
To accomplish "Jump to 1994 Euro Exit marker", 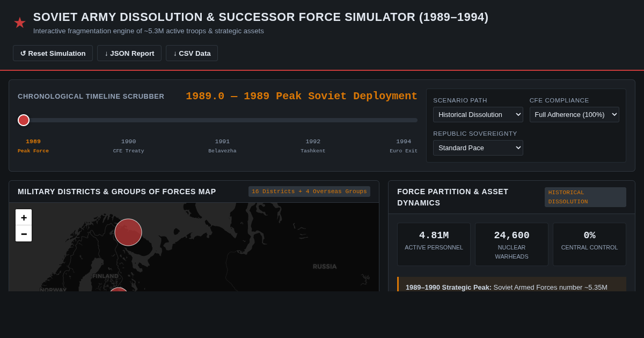I will tap(404, 146).
